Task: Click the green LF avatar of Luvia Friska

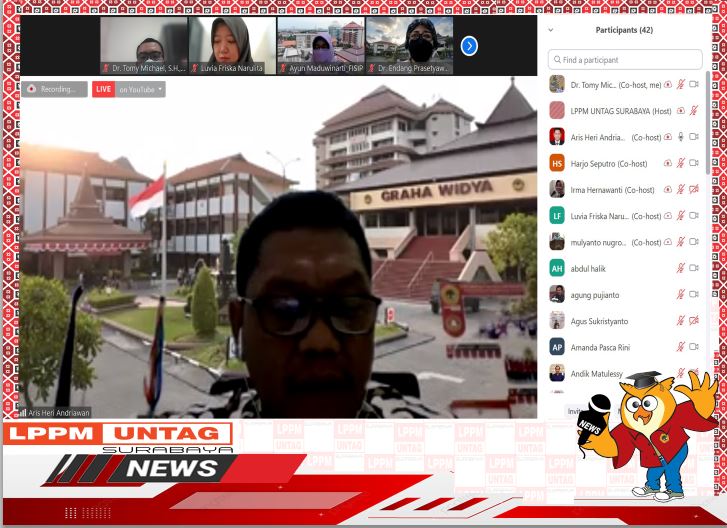Action: 557,216
